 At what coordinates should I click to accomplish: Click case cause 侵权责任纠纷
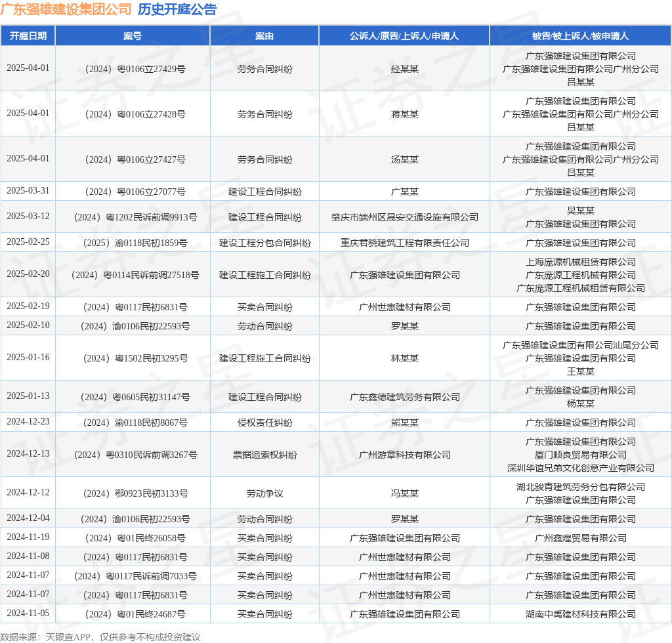pos(265,423)
